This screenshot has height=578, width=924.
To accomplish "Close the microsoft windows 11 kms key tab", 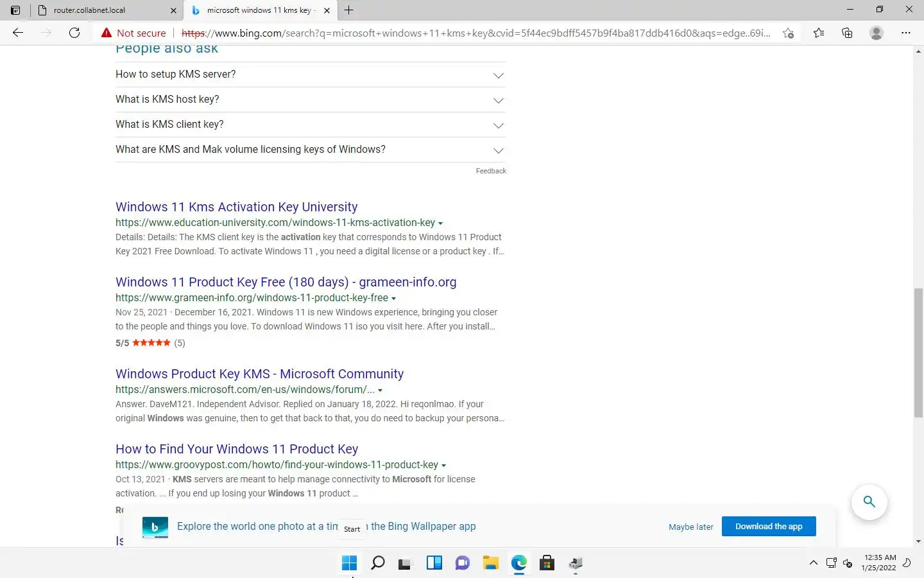I will [327, 10].
